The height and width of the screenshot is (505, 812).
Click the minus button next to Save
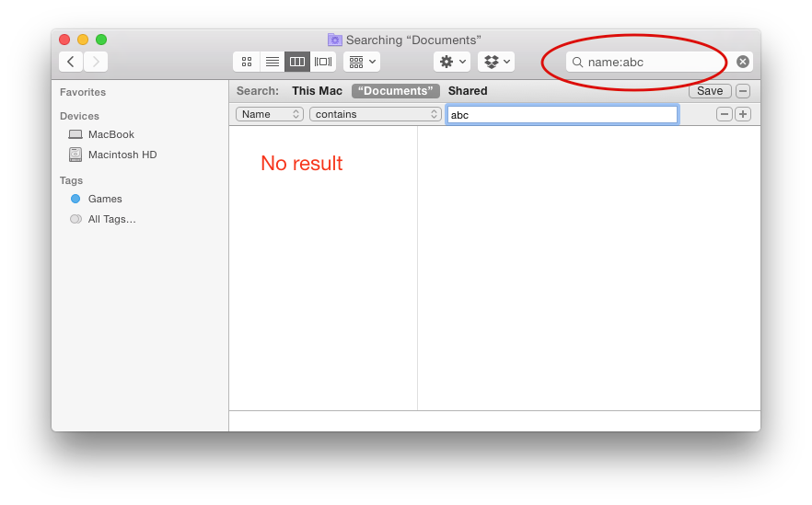click(743, 91)
